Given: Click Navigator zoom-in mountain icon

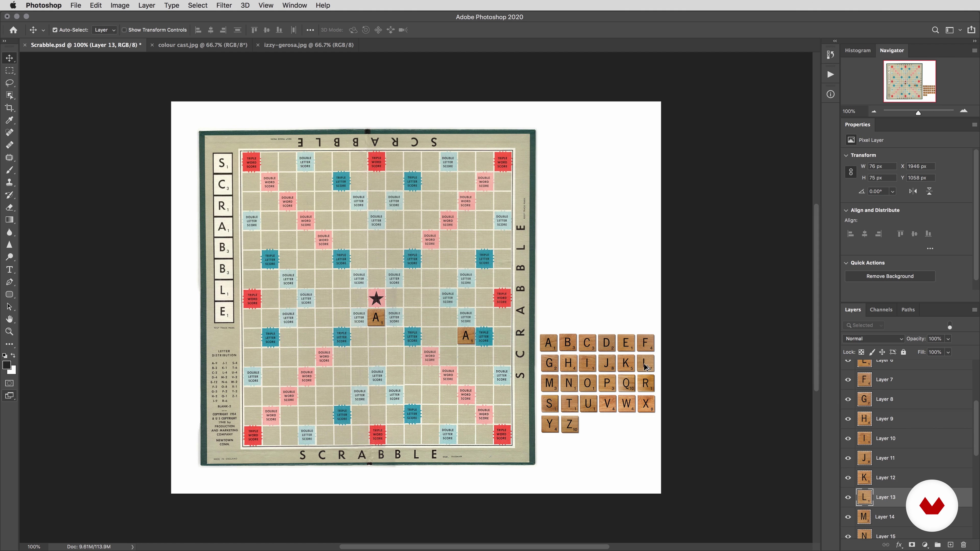Looking at the screenshot, I should [x=964, y=111].
